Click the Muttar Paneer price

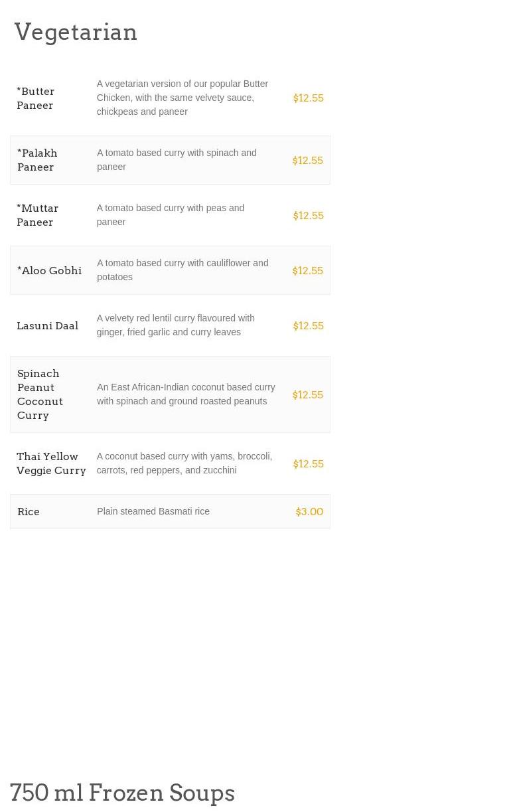pyautogui.click(x=309, y=215)
